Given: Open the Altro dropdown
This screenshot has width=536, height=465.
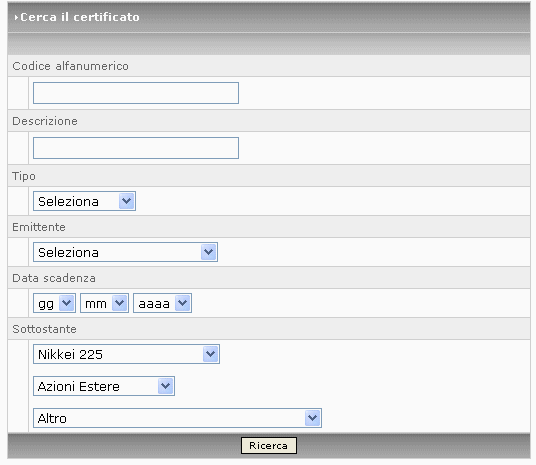Looking at the screenshot, I should 177,418.
